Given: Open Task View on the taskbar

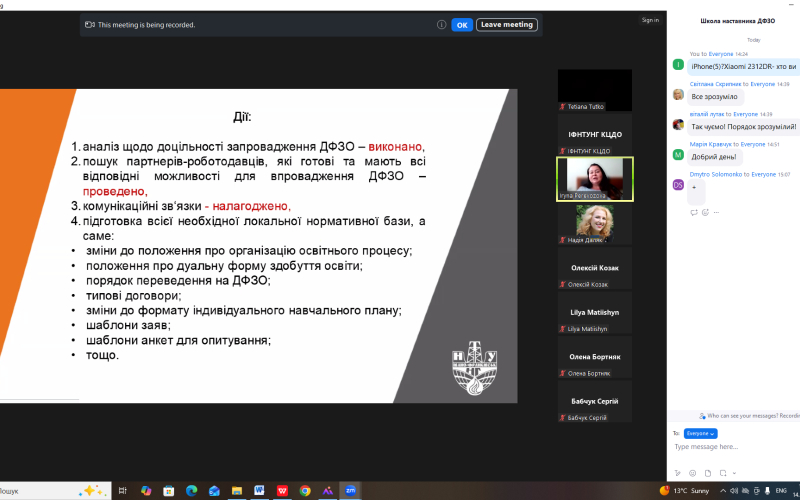Looking at the screenshot, I should tap(122, 491).
